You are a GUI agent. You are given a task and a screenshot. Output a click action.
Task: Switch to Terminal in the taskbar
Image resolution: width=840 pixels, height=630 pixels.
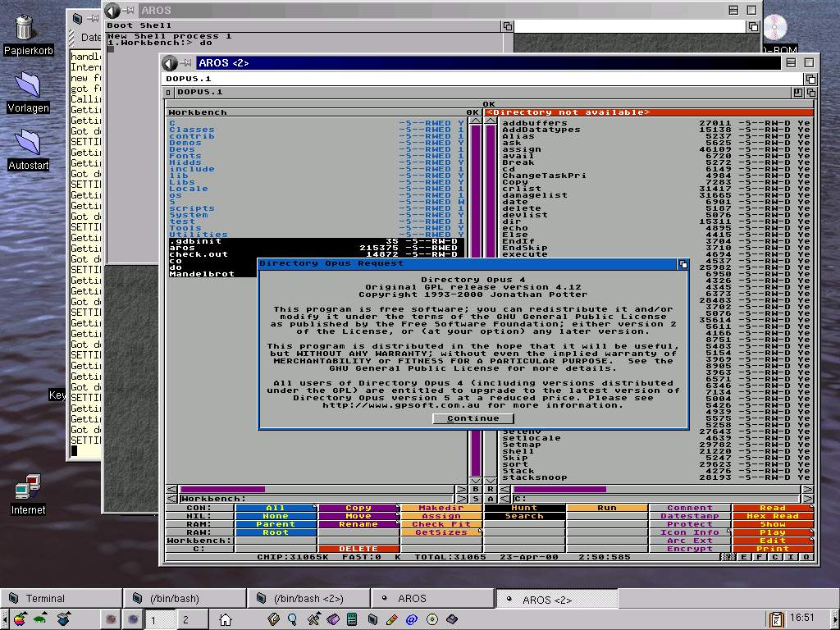[x=61, y=598]
